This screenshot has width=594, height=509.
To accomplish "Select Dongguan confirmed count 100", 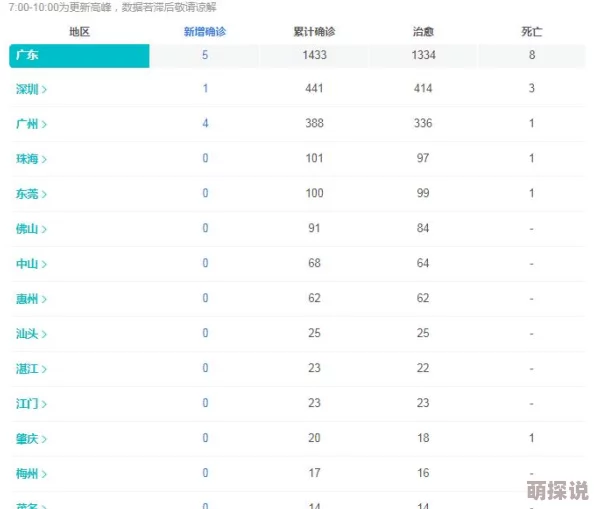I will (x=314, y=193).
